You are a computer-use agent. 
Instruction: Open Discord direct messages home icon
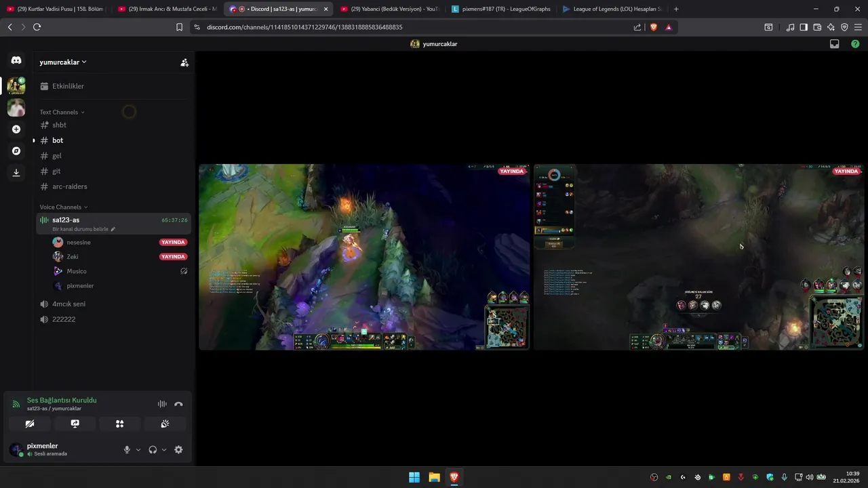16,60
